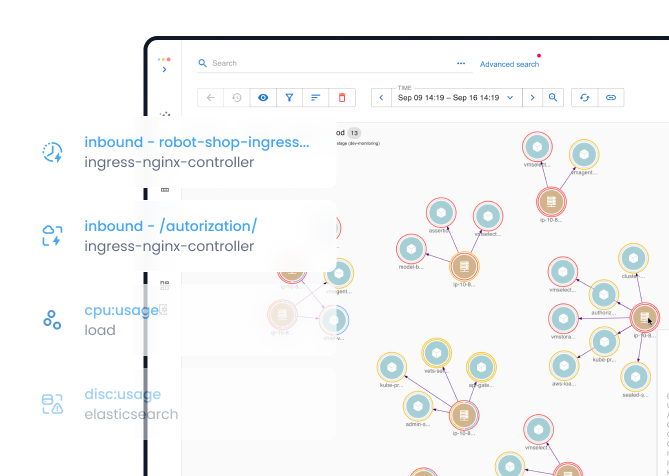Go to next time range
Image resolution: width=669 pixels, height=476 pixels.
coord(532,98)
